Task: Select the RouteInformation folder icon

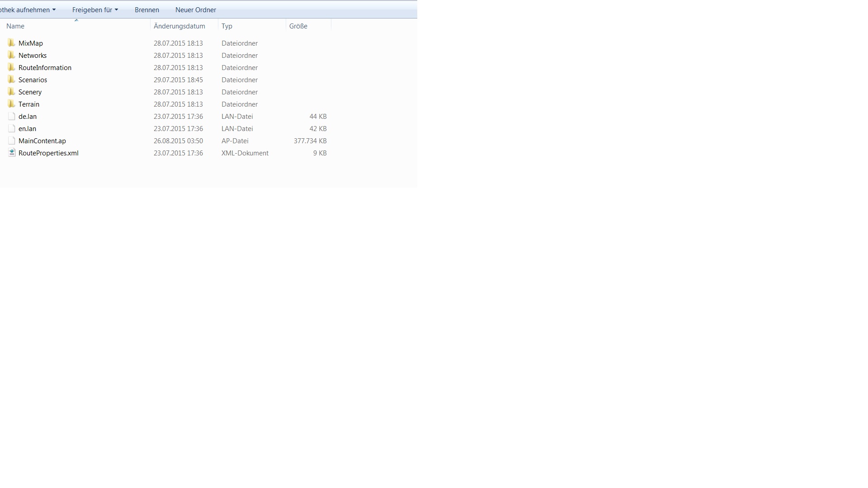Action: 11,67
